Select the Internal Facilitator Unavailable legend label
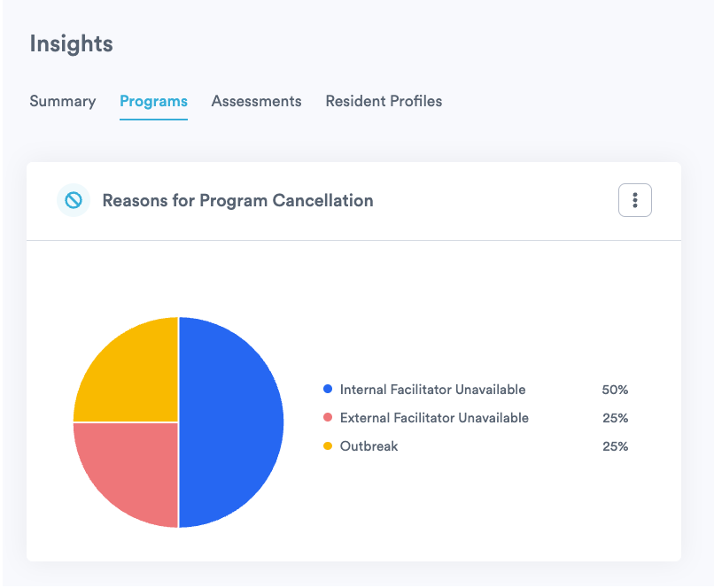Image resolution: width=714 pixels, height=588 pixels. click(432, 390)
